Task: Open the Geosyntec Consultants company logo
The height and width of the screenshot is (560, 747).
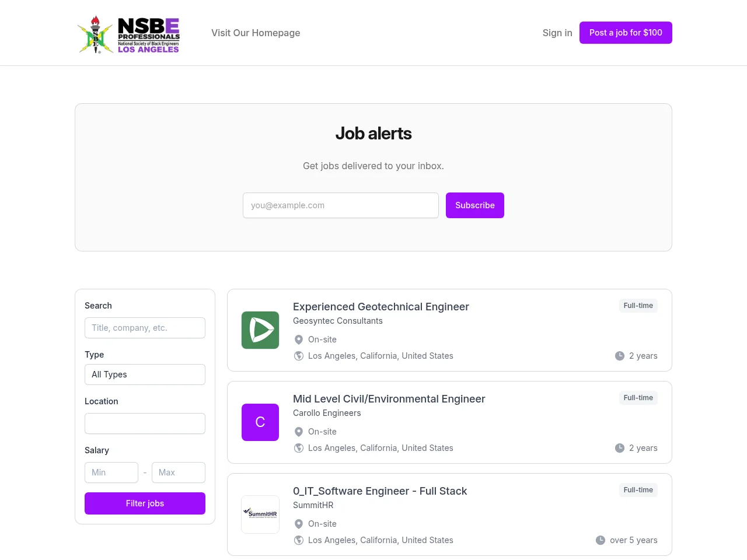Action: click(260, 330)
